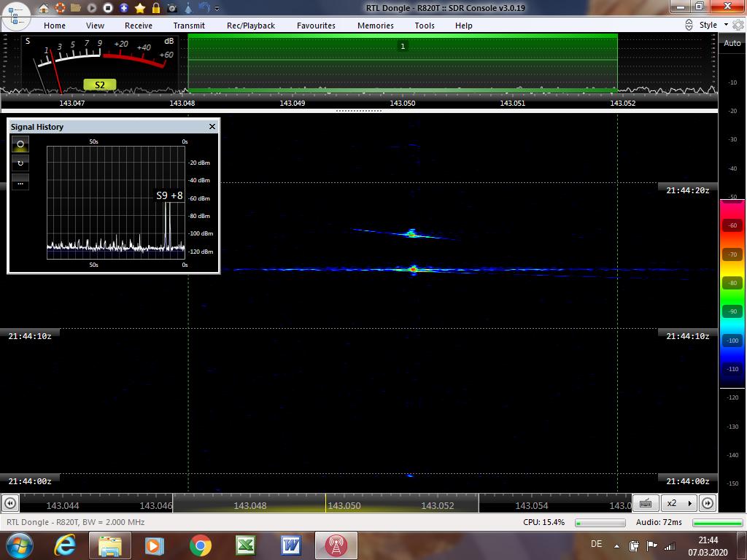Open the media player taskbar icon
This screenshot has width=747, height=560.
pyautogui.click(x=154, y=545)
